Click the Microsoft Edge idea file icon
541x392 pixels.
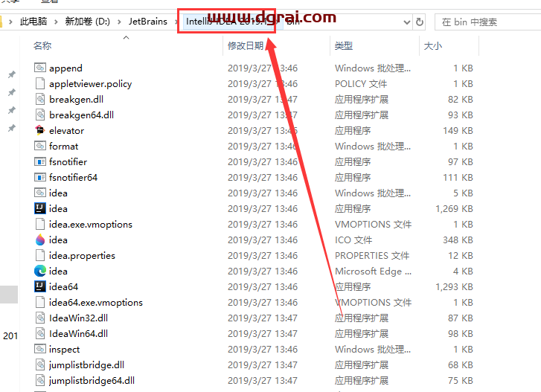40,271
